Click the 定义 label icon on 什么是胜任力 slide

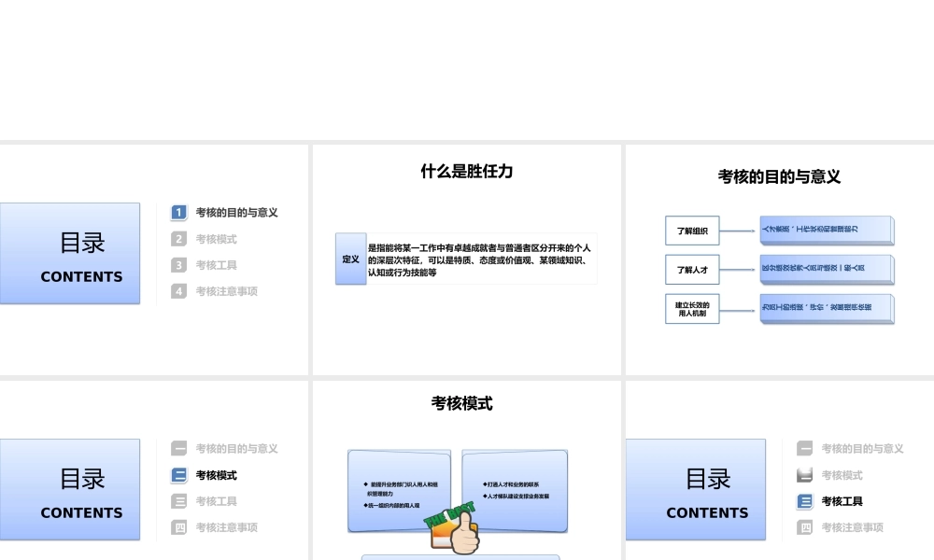click(350, 259)
